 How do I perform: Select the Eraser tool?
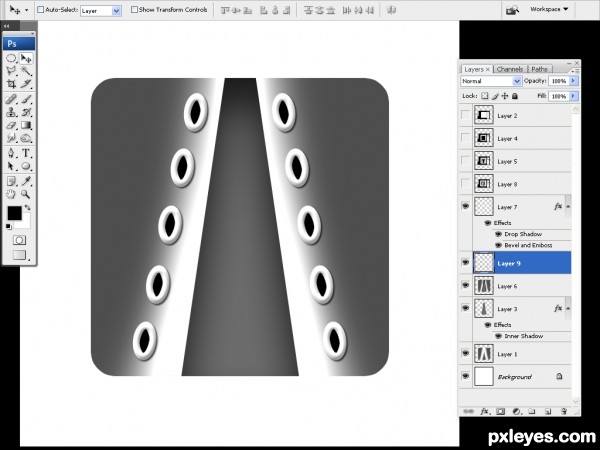[x=11, y=125]
